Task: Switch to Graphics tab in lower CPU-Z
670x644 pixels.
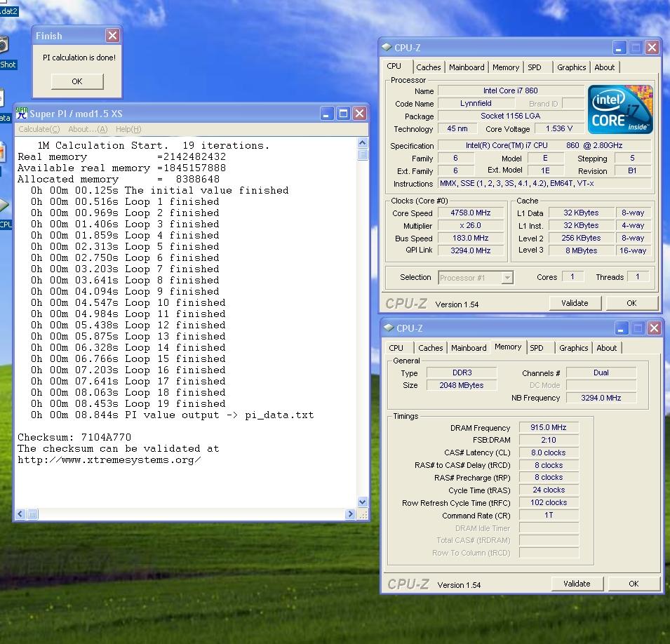Action: [573, 348]
